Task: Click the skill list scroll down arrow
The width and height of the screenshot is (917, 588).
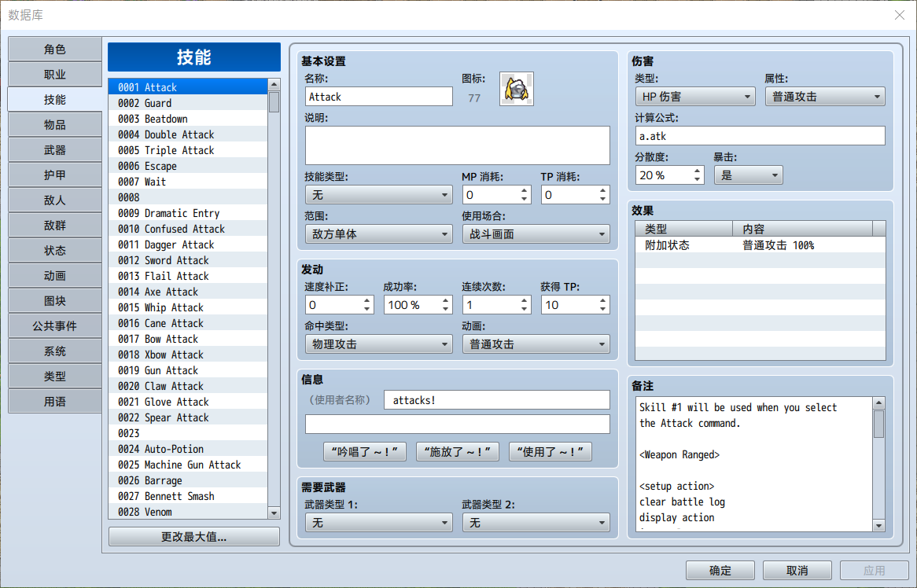Action: (x=274, y=513)
